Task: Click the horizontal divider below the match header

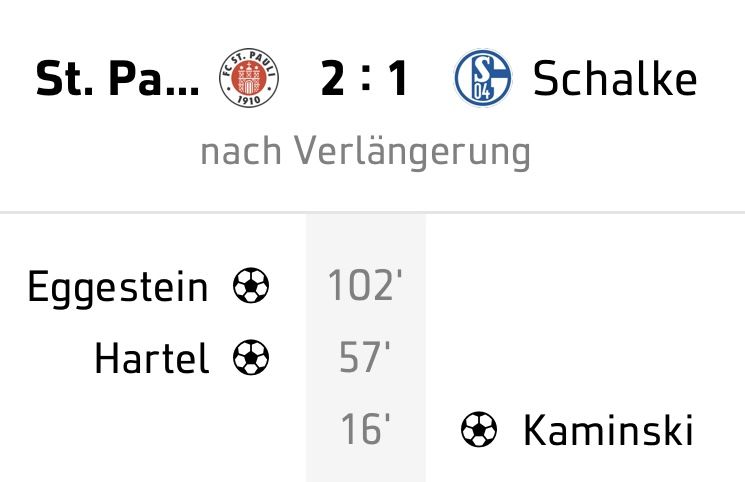Action: tap(372, 213)
